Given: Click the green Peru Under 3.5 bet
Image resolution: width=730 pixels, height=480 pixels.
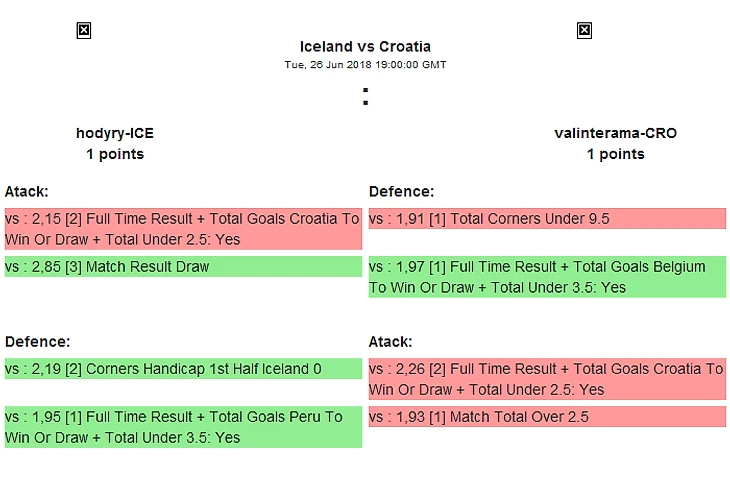Looking at the screenshot, I should (183, 427).
